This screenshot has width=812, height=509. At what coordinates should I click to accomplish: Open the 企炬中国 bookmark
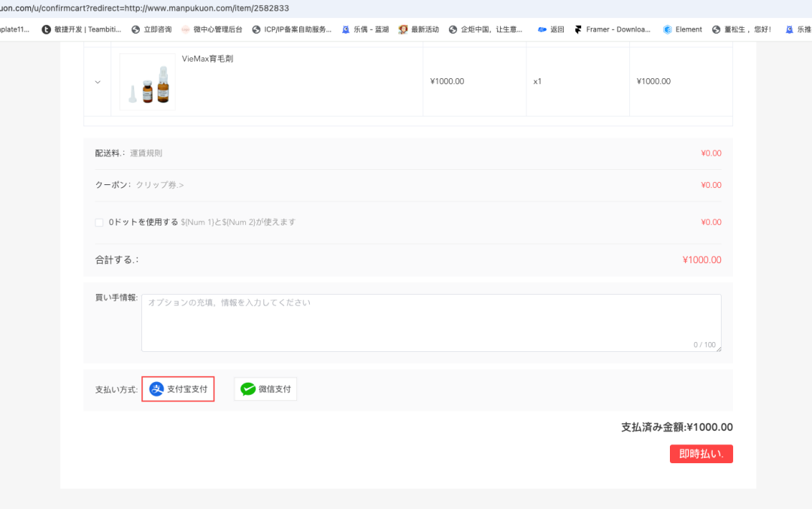[x=486, y=29]
